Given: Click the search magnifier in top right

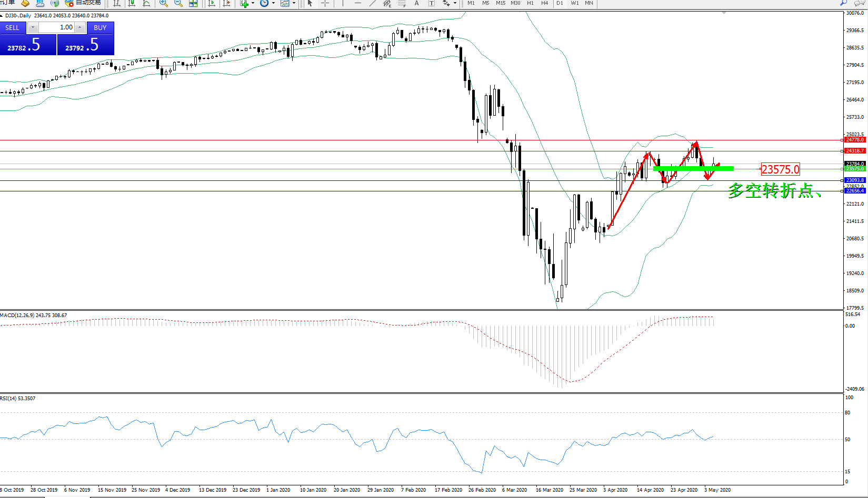Looking at the screenshot, I should pos(844,3).
